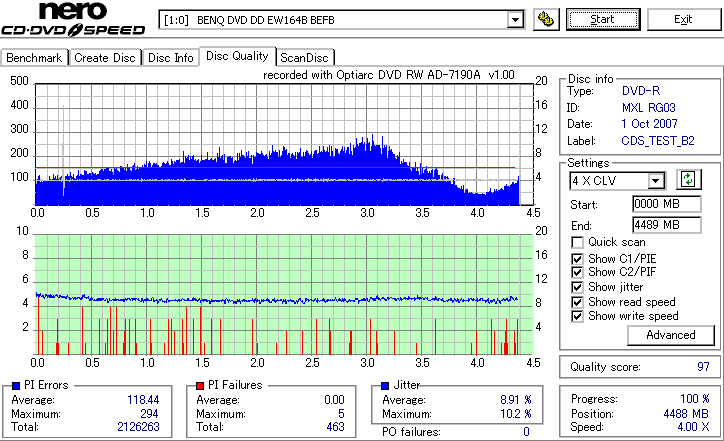The image size is (724, 441).
Task: Open the Disc Info tab
Action: point(171,58)
